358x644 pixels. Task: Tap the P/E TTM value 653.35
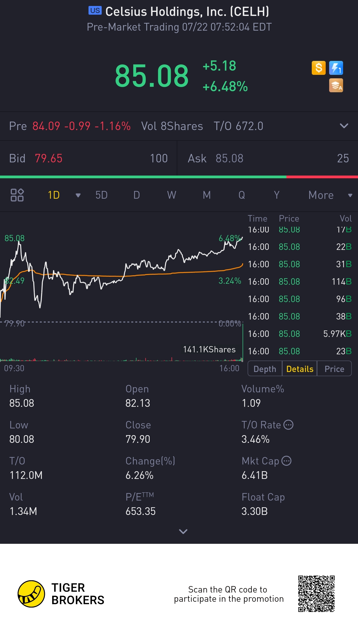140,511
